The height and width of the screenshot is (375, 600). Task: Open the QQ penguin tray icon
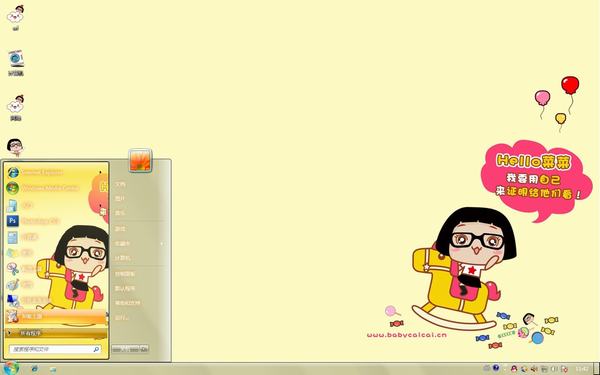point(514,369)
